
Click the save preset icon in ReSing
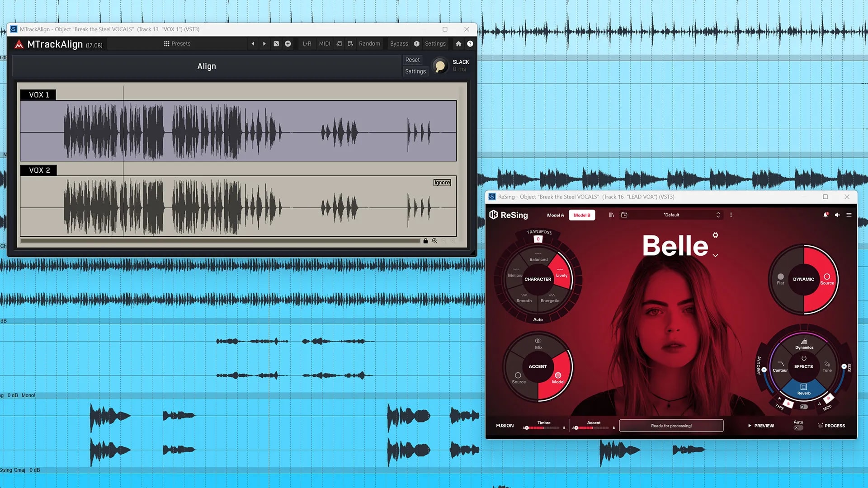(624, 215)
